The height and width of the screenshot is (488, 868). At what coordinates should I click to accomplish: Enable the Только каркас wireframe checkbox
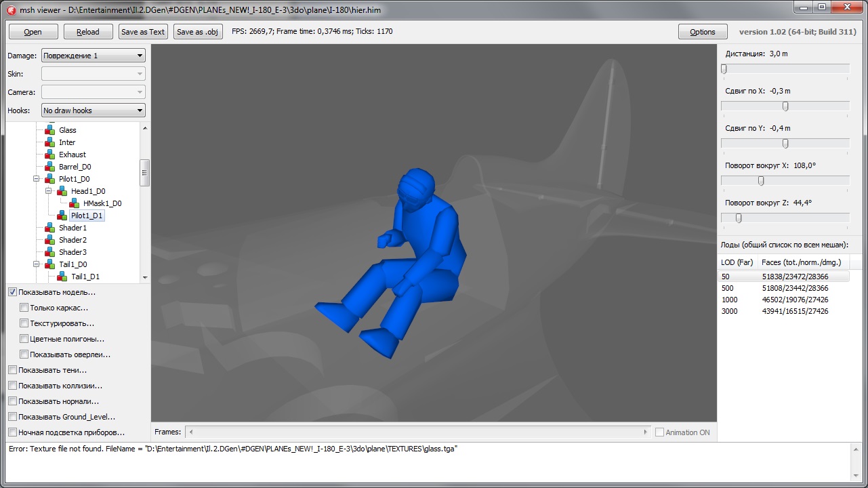tap(24, 308)
